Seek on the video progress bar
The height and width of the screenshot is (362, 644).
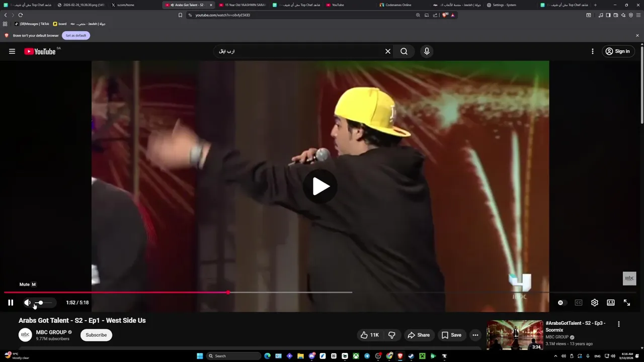coord(320,292)
